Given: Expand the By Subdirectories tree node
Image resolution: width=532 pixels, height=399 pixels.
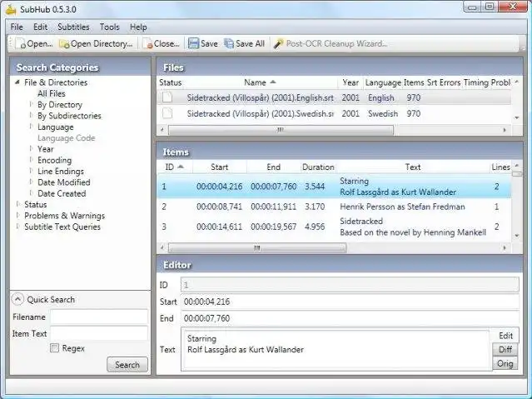Looking at the screenshot, I should (x=31, y=115).
